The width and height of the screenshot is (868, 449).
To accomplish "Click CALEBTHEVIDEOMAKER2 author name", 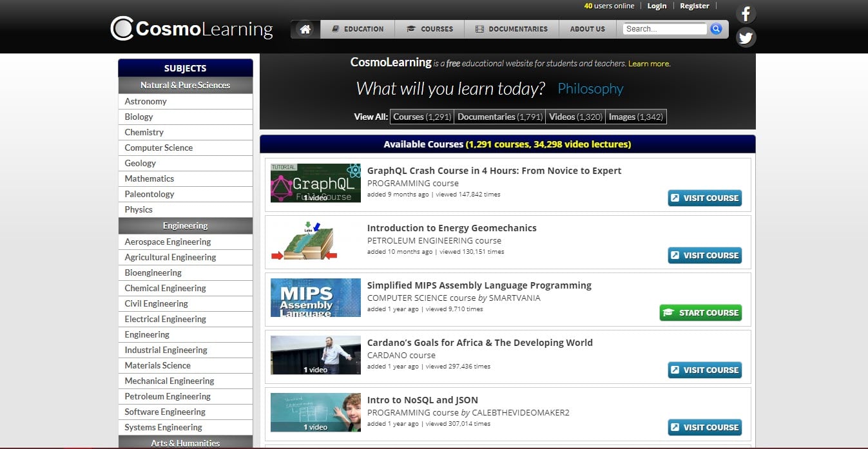I will (520, 413).
